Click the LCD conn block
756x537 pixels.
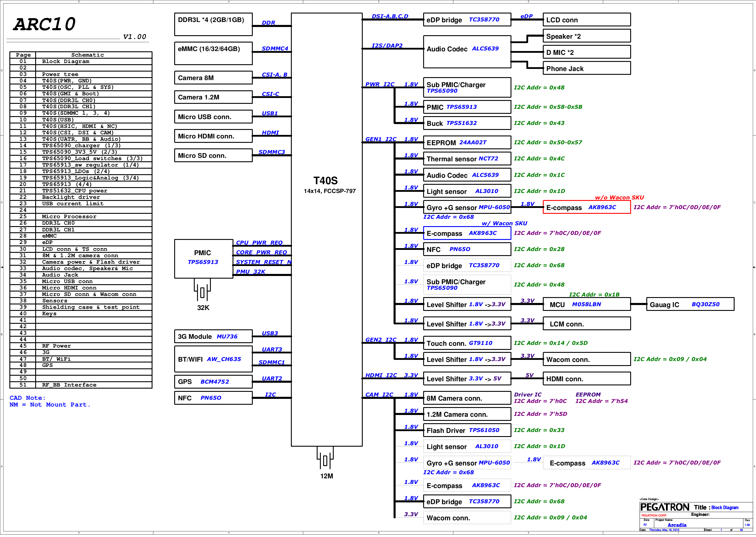[x=587, y=20]
